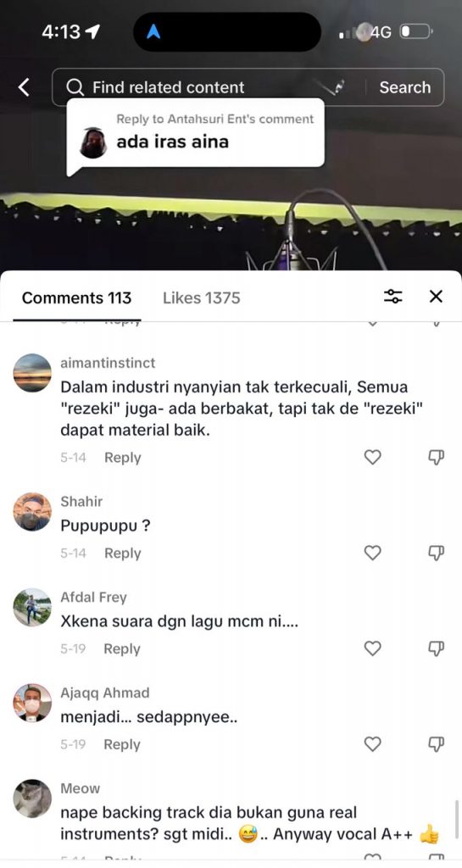Click the Search button
The width and height of the screenshot is (462, 868).
[404, 87]
